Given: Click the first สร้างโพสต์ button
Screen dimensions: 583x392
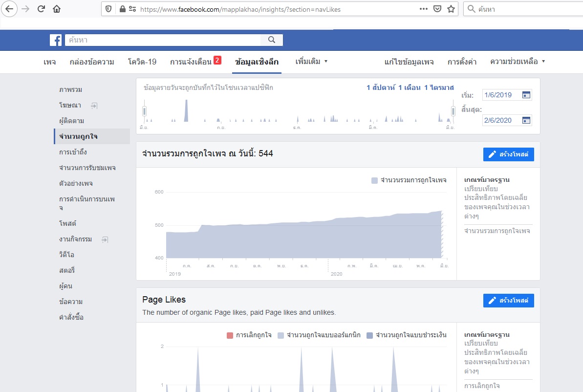Looking at the screenshot, I should tap(509, 154).
